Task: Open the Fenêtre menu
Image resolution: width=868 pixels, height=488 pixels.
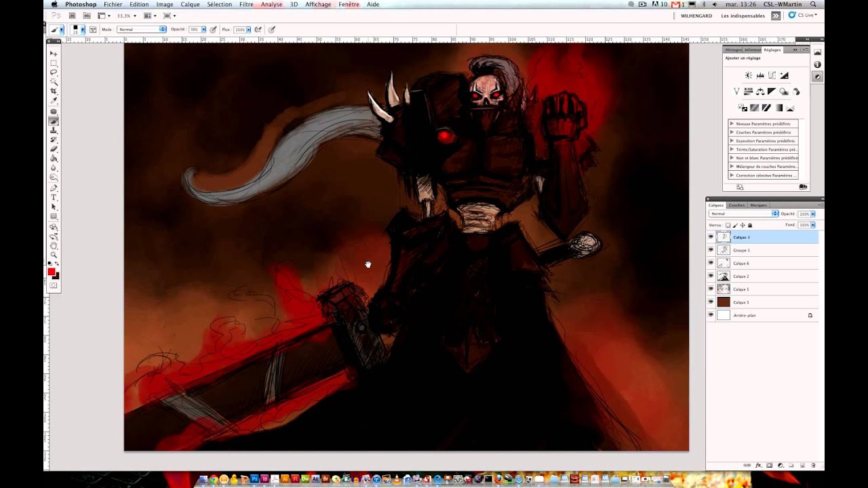Action: point(349,4)
